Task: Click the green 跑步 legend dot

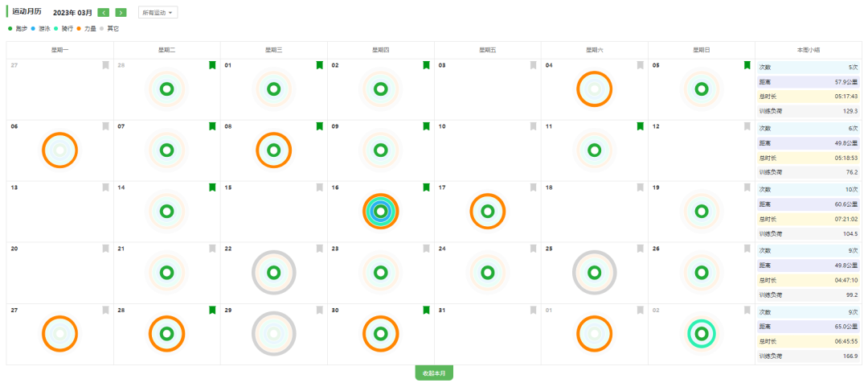Action: pyautogui.click(x=10, y=28)
